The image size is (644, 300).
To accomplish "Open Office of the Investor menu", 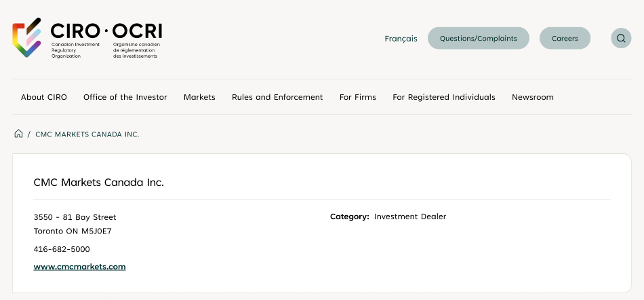I will tap(125, 97).
